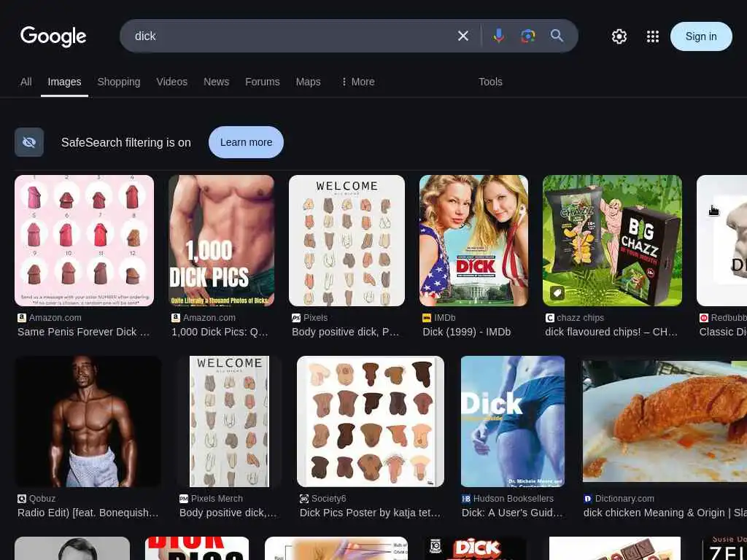Open 'Radio Edit) [feat. Bonequish…' link
Image resolution: width=747 pixels, height=560 pixels.
click(x=88, y=513)
